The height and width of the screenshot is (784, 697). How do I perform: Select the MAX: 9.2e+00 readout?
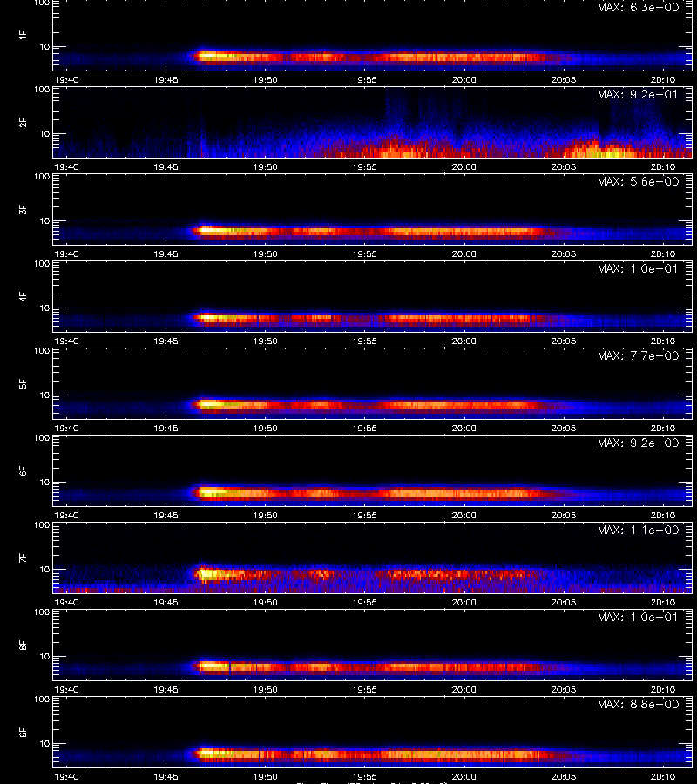638,443
